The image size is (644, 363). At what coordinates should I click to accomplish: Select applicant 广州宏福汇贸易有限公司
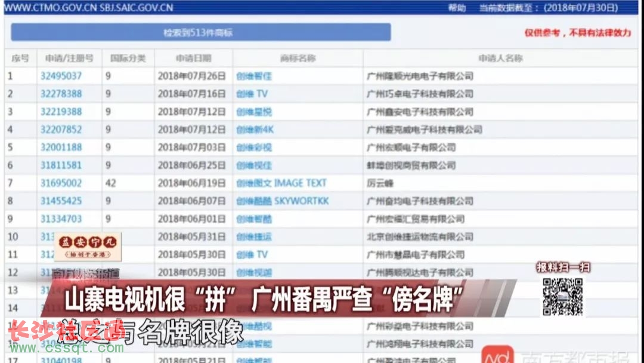tap(415, 219)
